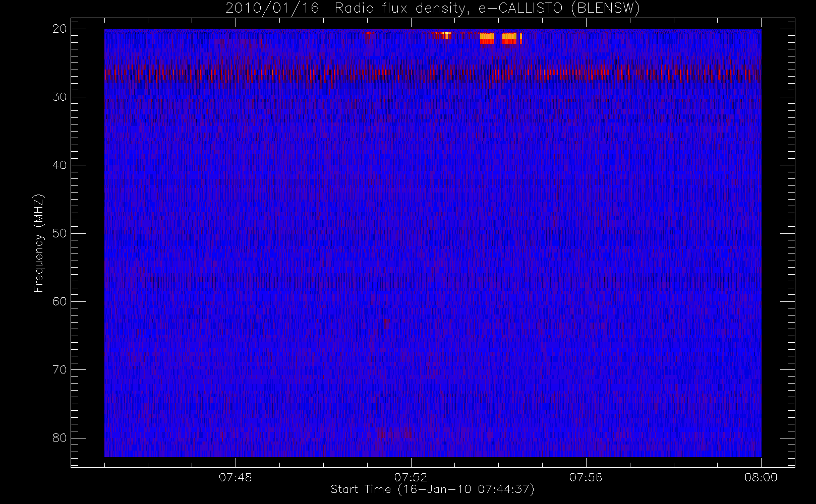
Task: Click the 30 frequency tick label
Action: click(60, 97)
